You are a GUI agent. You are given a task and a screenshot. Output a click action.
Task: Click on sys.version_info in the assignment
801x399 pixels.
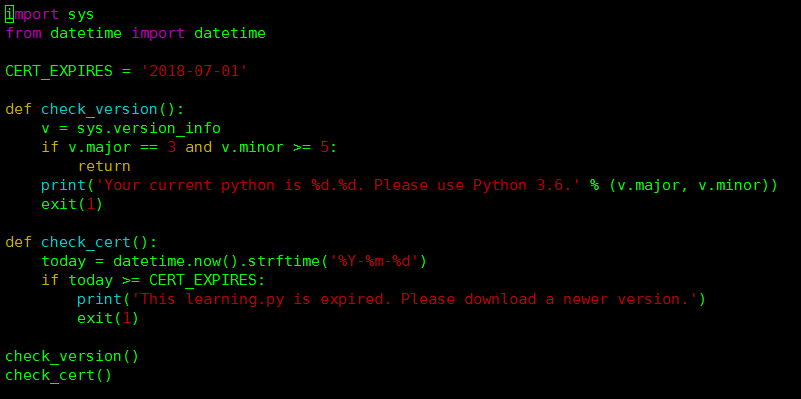click(x=149, y=128)
